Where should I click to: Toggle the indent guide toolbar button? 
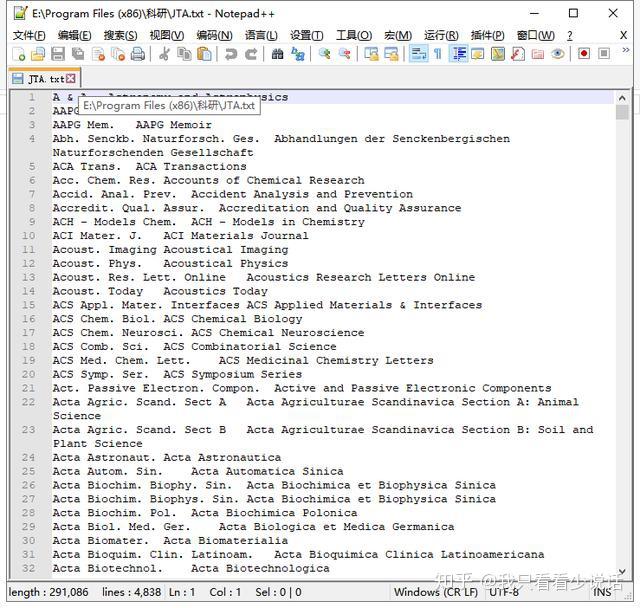pyautogui.click(x=458, y=54)
